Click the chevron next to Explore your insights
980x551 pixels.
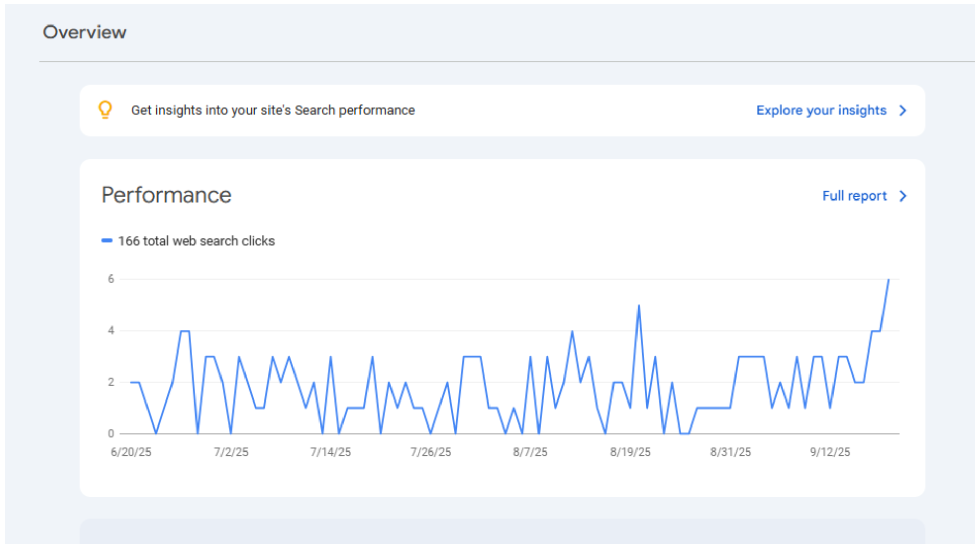[903, 110]
